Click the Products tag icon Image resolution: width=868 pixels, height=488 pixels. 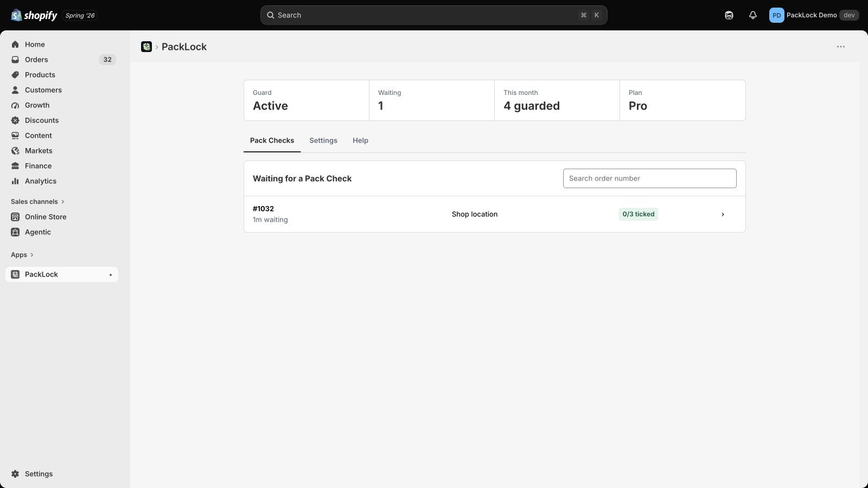click(15, 75)
